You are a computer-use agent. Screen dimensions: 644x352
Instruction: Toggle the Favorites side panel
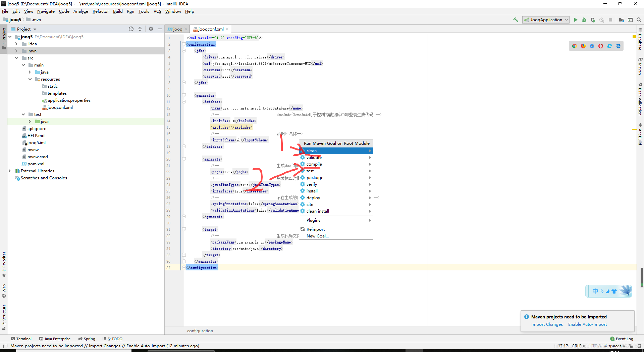(4, 265)
